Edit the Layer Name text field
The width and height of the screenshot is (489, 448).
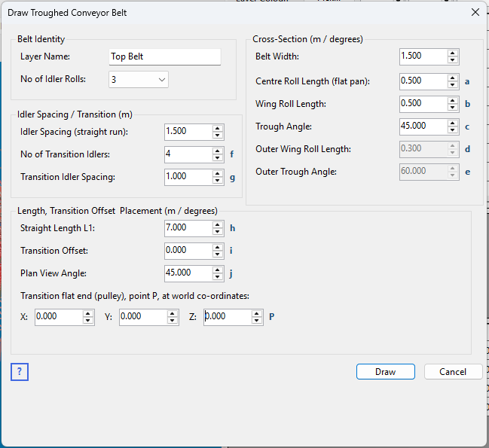point(165,56)
